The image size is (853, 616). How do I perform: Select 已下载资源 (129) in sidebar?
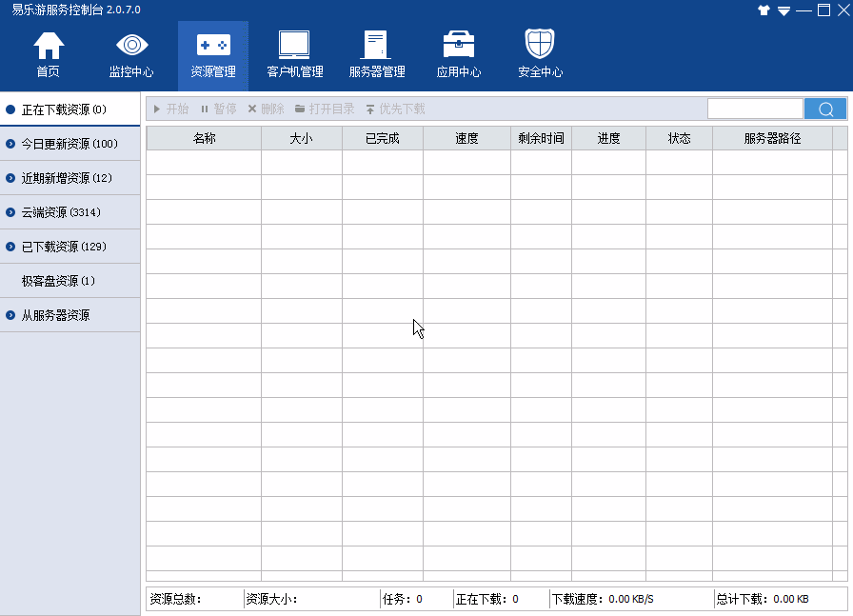pyautogui.click(x=69, y=247)
